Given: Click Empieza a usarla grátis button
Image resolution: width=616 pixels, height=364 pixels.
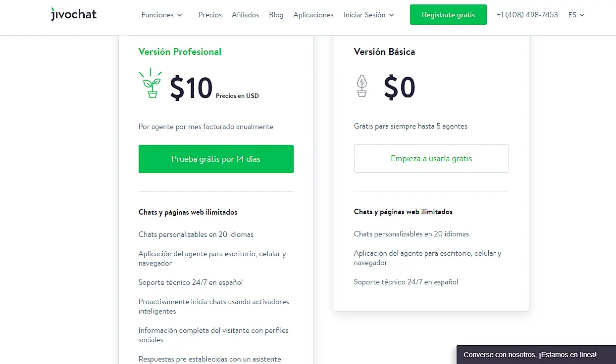Looking at the screenshot, I should (x=431, y=159).
